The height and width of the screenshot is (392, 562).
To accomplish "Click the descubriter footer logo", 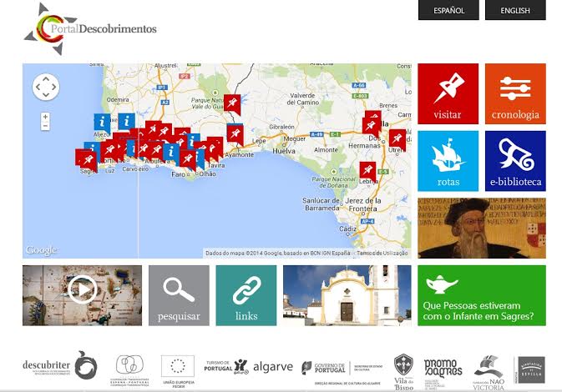I will [x=60, y=365].
